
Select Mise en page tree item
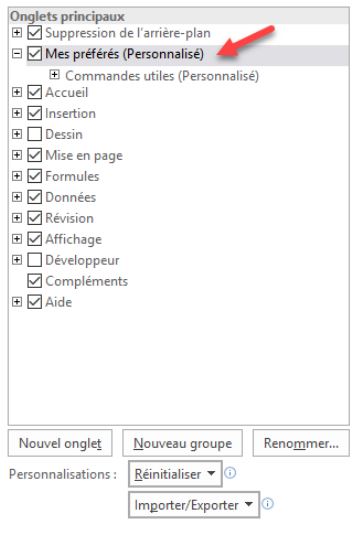coord(84,155)
